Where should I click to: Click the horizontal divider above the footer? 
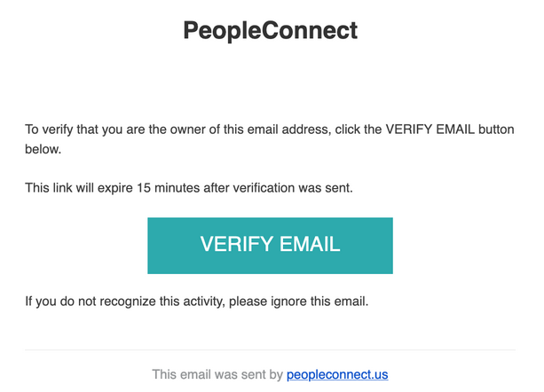pos(270,350)
